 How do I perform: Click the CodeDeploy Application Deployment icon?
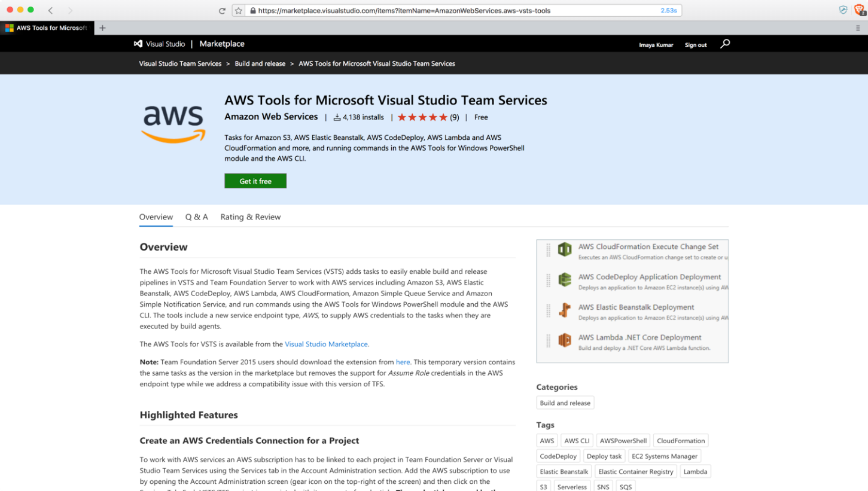coord(565,279)
